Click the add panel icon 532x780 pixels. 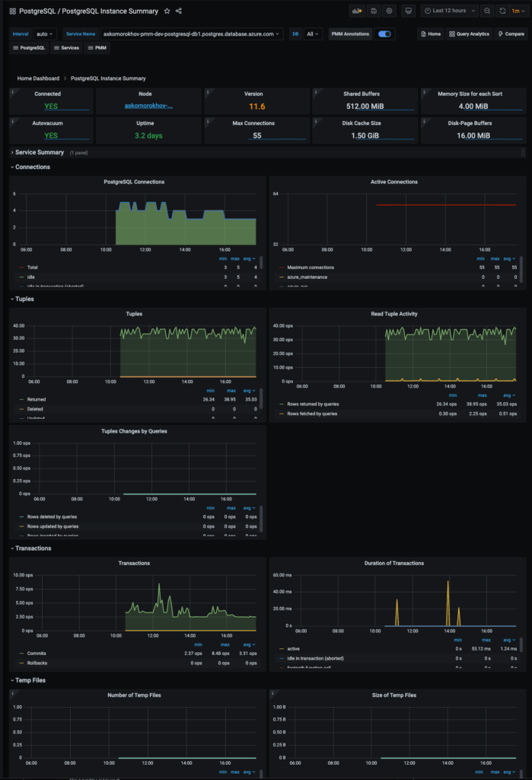pos(357,11)
